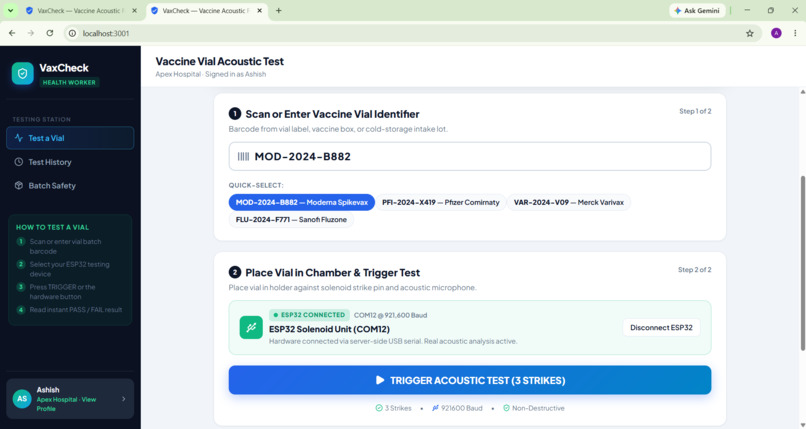Viewport: 806px width, 429px height.
Task: Click the Batch Safety box icon
Action: (19, 185)
